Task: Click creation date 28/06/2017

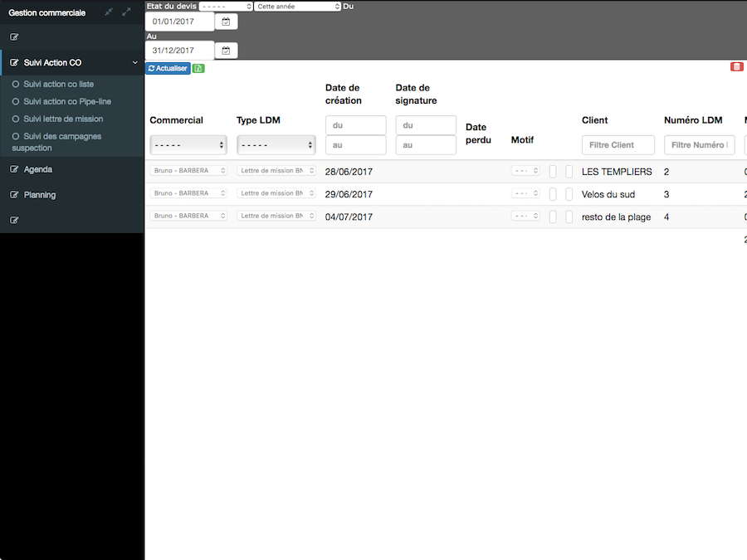Action: point(349,172)
